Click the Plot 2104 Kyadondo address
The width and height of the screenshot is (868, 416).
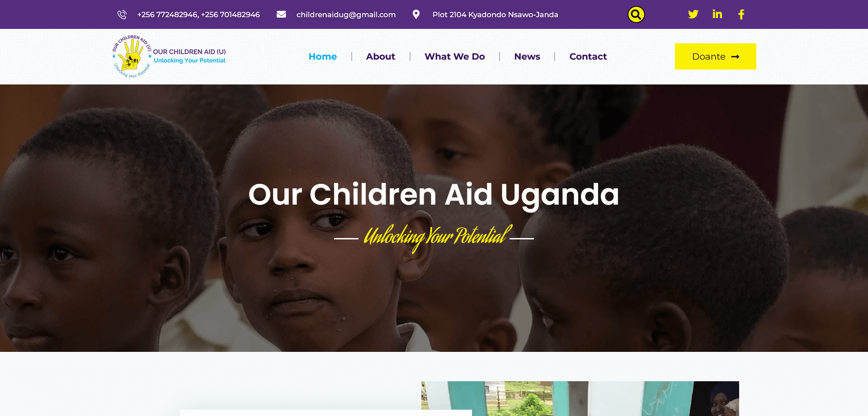coord(495,14)
